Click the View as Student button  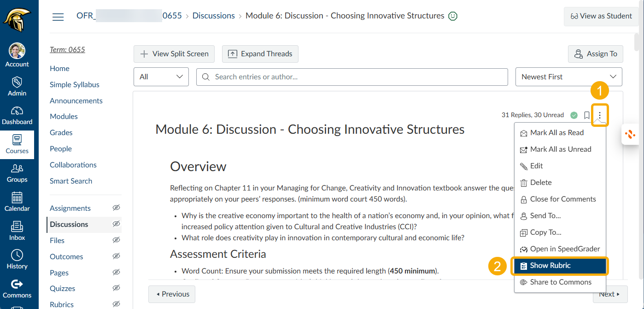601,16
